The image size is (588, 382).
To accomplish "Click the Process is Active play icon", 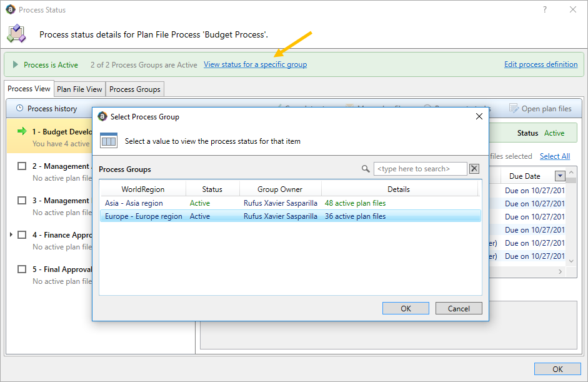I will pyautogui.click(x=16, y=64).
